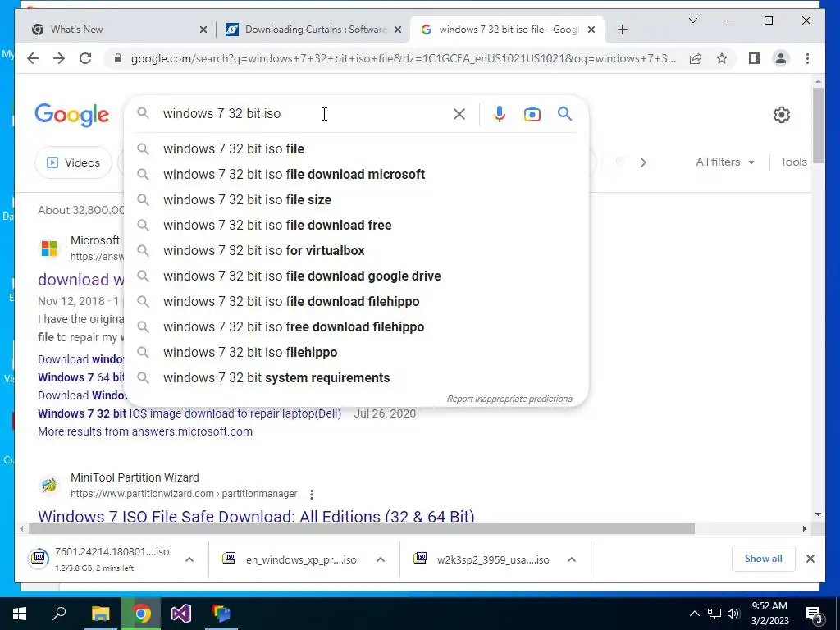
Task: Open the All filters dropdown
Action: [725, 162]
